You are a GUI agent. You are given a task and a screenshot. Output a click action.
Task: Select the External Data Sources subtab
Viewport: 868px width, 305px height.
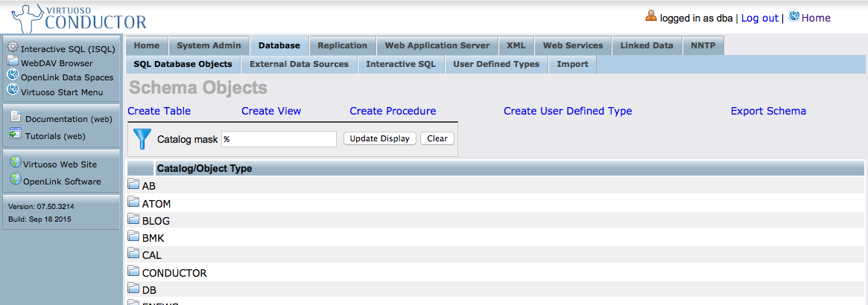pos(299,65)
